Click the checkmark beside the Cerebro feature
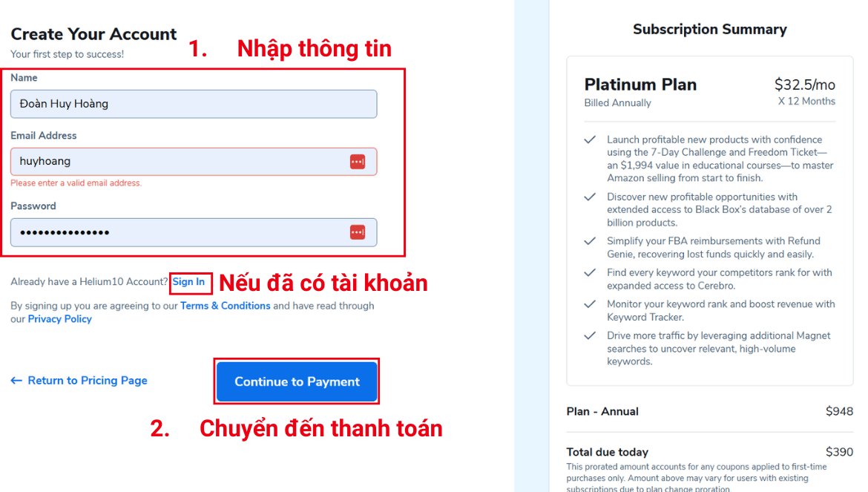 591,273
